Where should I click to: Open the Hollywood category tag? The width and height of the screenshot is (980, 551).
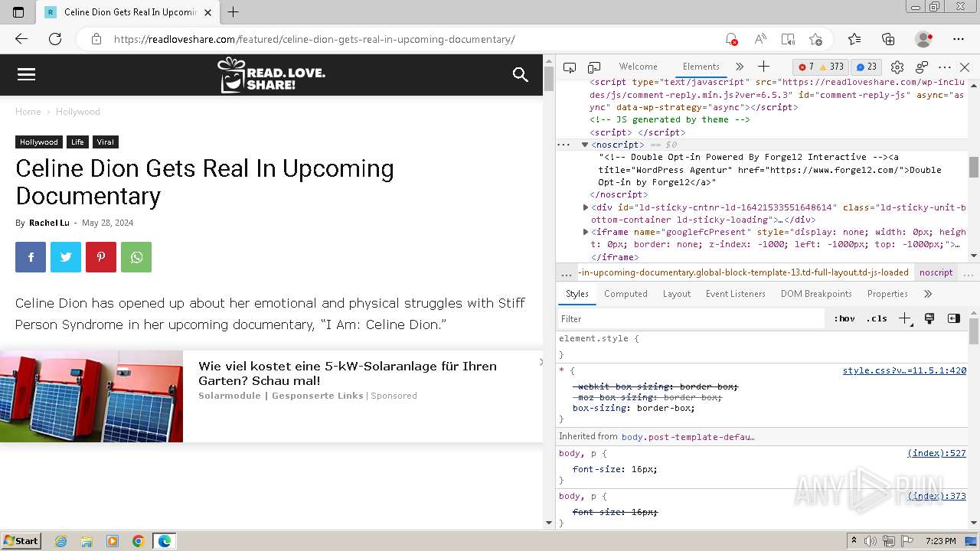click(x=39, y=142)
